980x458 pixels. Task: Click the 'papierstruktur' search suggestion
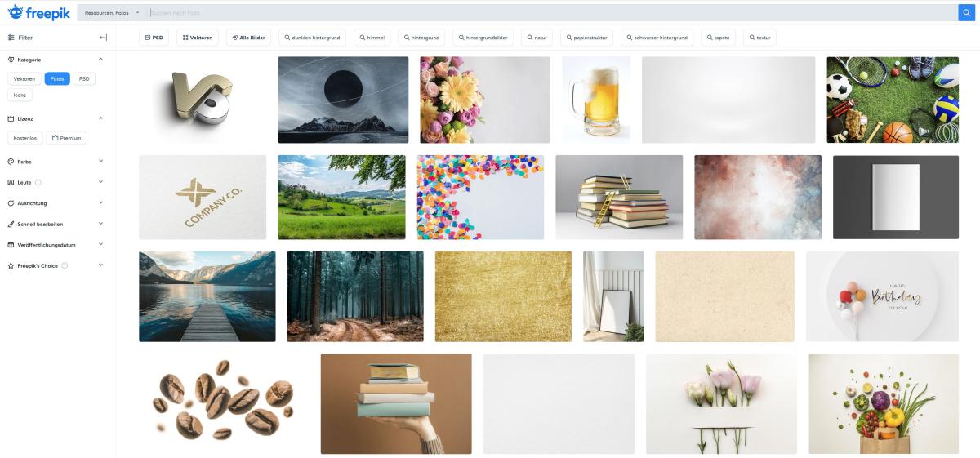pyautogui.click(x=588, y=38)
